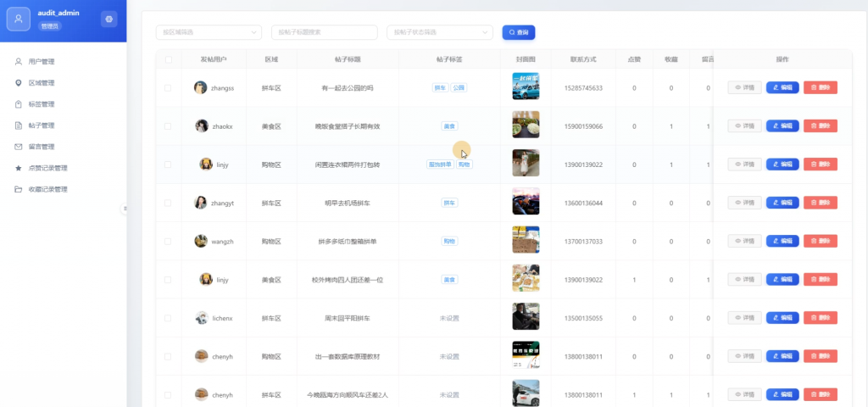Image resolution: width=868 pixels, height=407 pixels.
Task: Click the 联系方式 column header
Action: coord(583,59)
